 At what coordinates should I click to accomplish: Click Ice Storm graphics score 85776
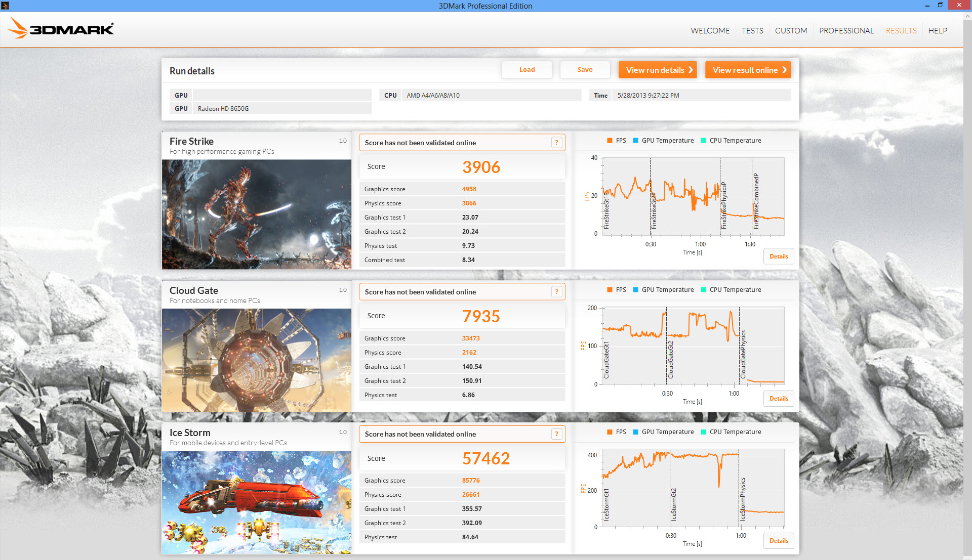pyautogui.click(x=471, y=481)
